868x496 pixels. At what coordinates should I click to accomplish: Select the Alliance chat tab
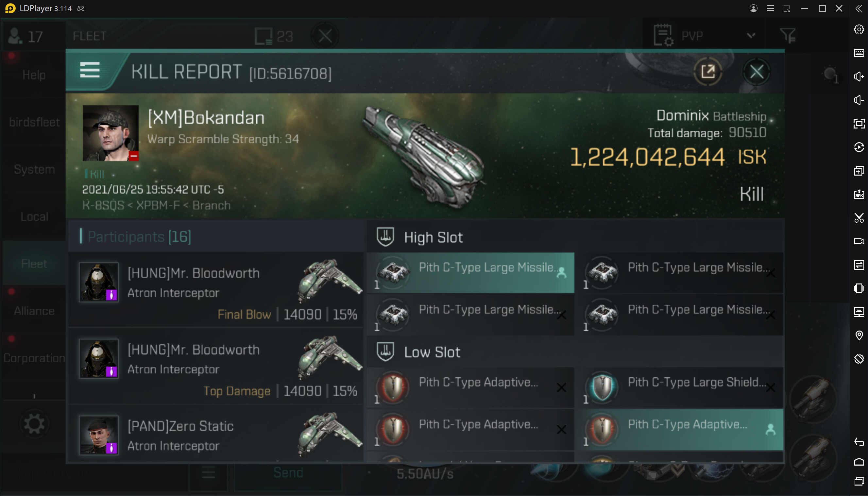pos(34,311)
